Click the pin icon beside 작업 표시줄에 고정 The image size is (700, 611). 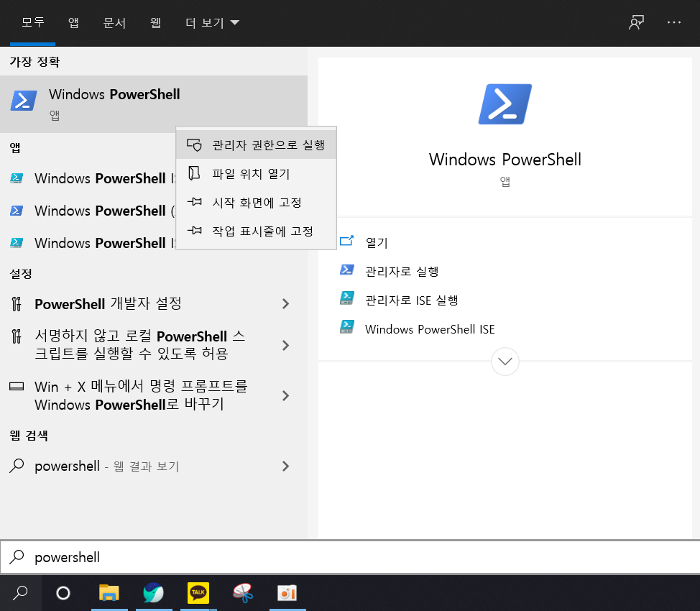pyautogui.click(x=194, y=231)
